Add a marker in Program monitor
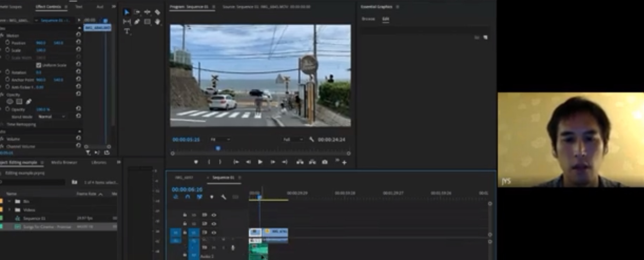Viewport: 644px width, 260px height. [x=196, y=162]
